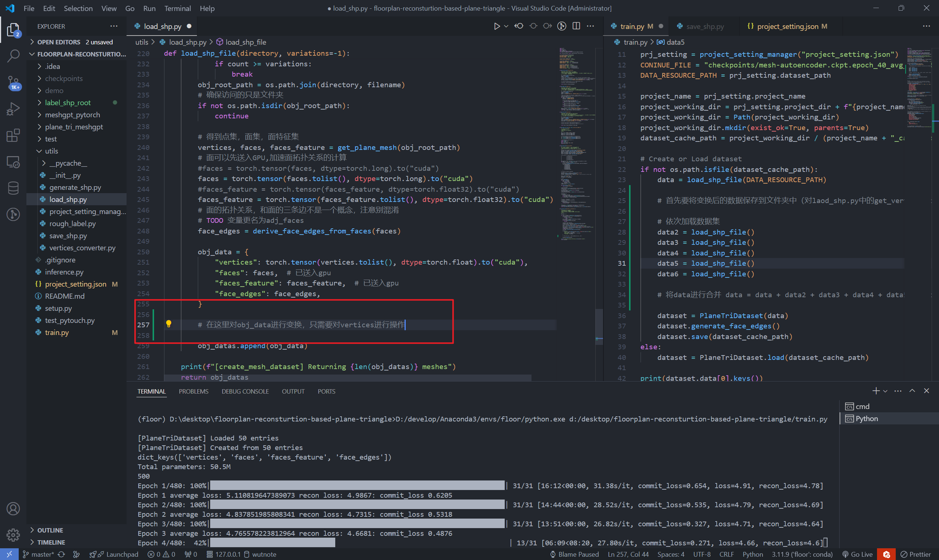Split the editor right

click(x=576, y=26)
